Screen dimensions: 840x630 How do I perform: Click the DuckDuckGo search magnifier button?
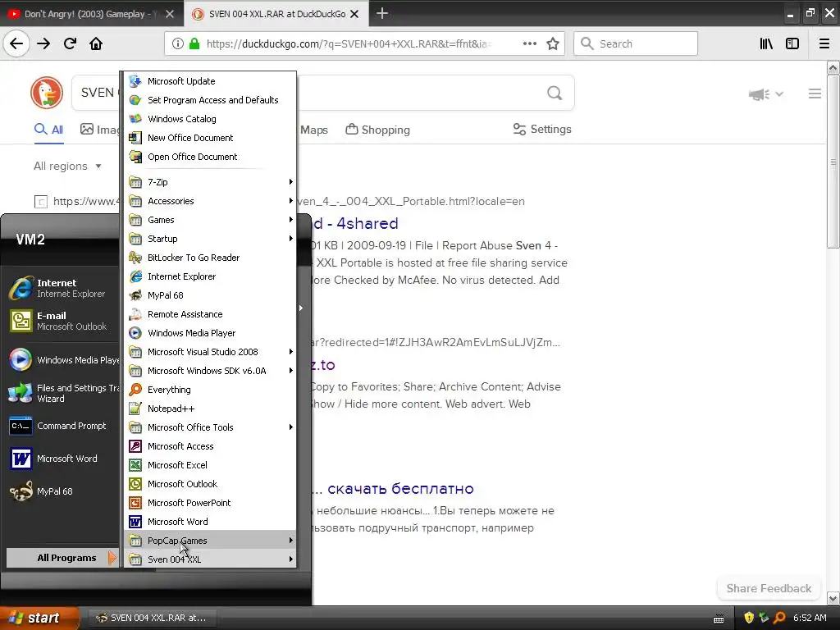coord(555,94)
